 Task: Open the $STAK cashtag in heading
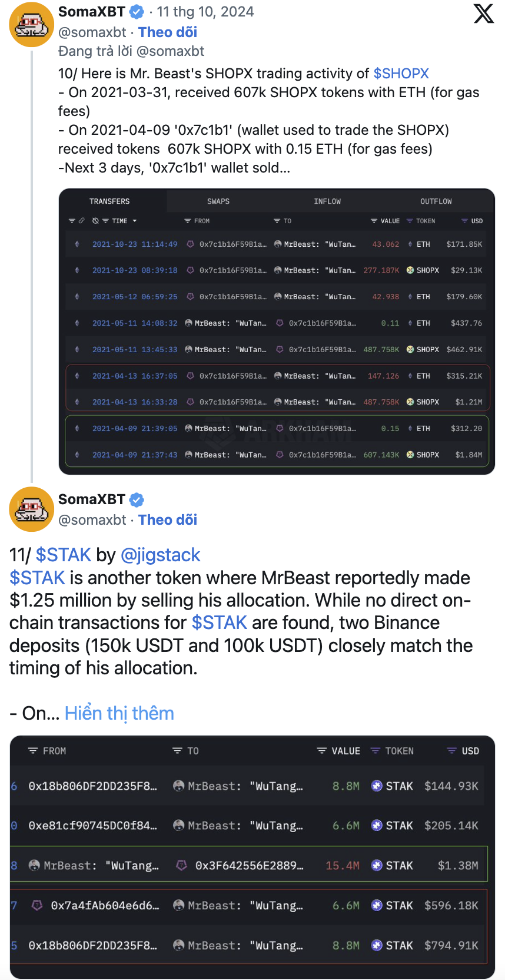[x=64, y=555]
